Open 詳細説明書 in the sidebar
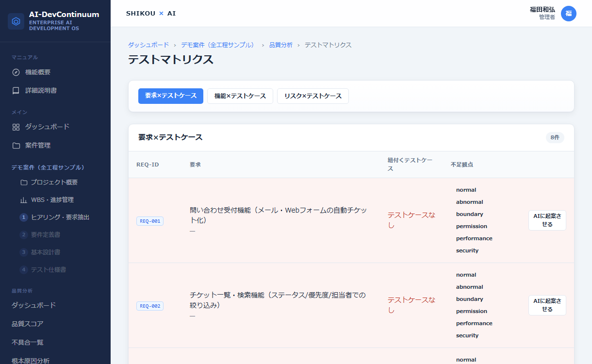The height and width of the screenshot is (364, 592). tap(55, 91)
